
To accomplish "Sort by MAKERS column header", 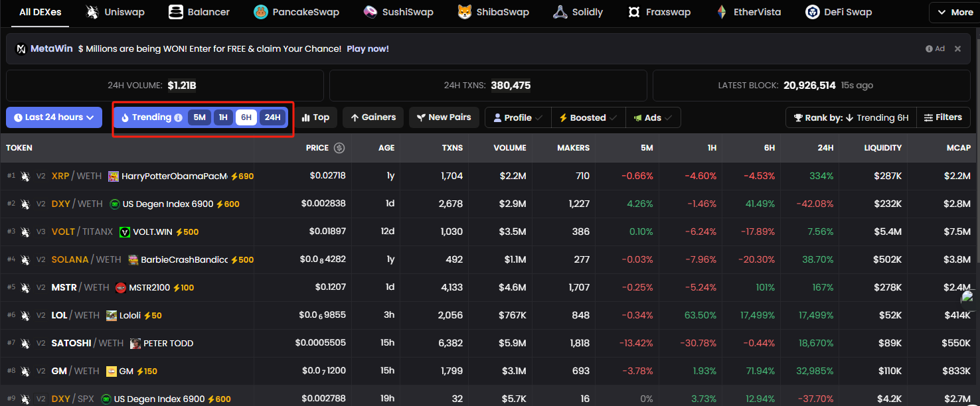I will [x=573, y=148].
